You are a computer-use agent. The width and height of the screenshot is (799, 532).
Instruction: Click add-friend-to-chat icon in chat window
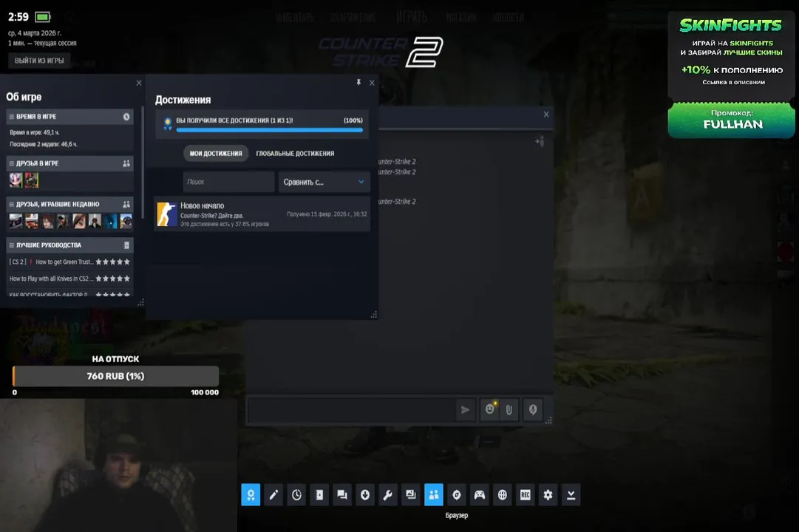pos(540,142)
